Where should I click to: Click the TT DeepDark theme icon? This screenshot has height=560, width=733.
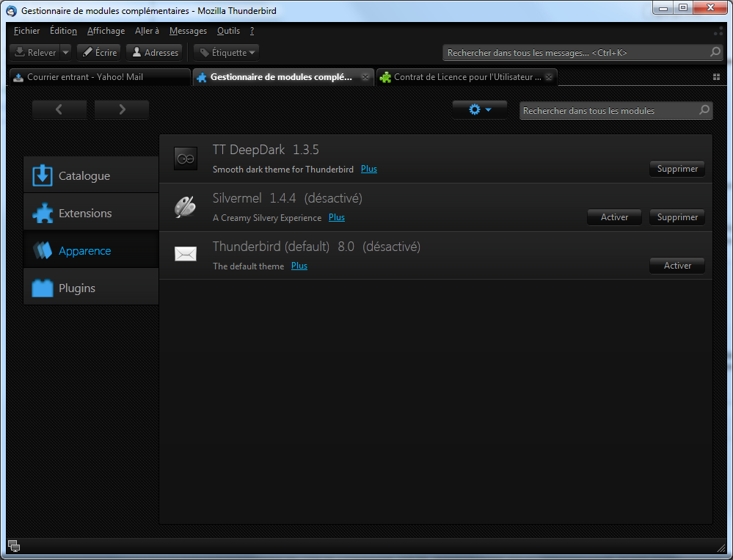point(186,159)
